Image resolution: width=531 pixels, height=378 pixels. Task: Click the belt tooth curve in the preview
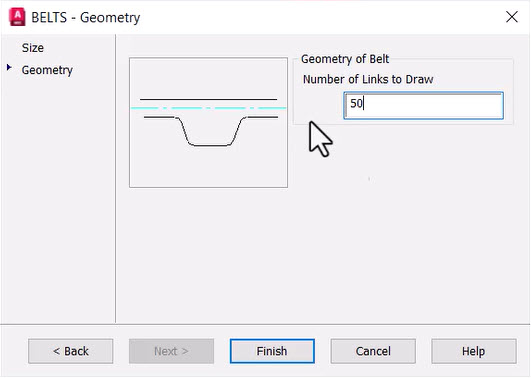coord(211,131)
